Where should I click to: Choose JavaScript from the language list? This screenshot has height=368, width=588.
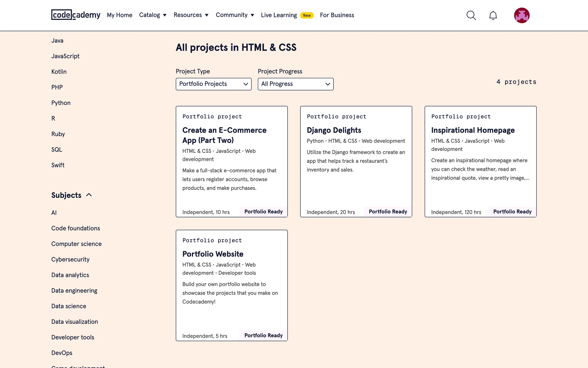(x=65, y=56)
